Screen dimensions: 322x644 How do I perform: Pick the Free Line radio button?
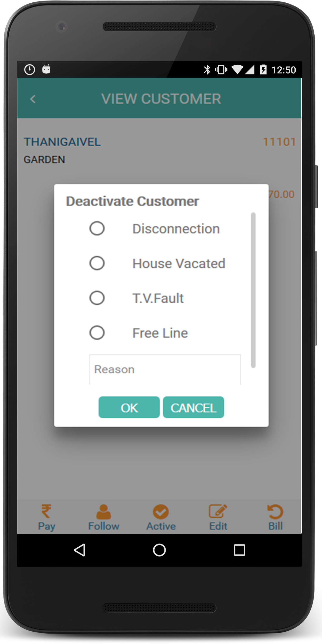(97, 333)
